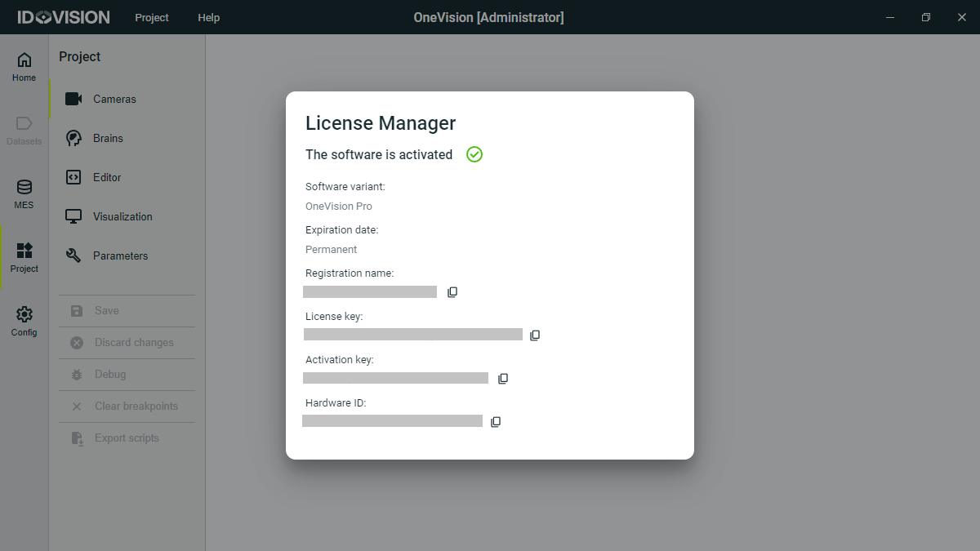Copy the Registration name value

tap(452, 291)
